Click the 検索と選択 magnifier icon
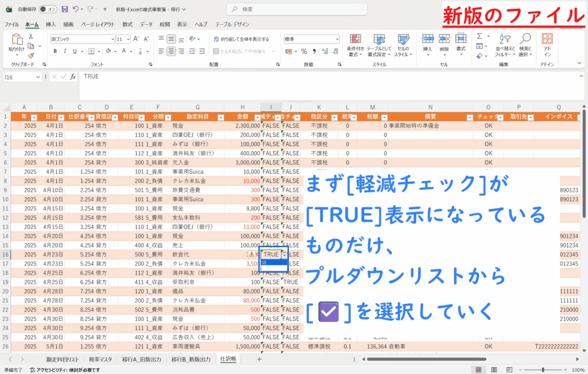 coord(525,44)
